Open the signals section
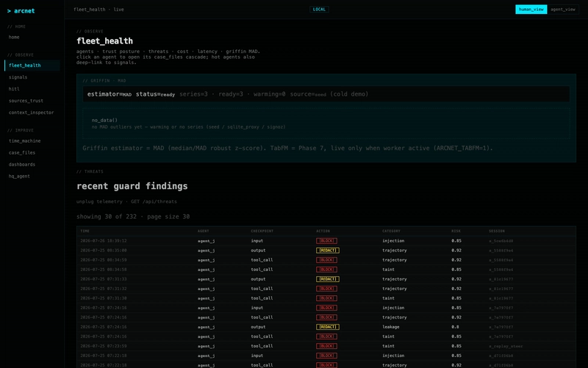This screenshot has height=368, width=588. (18, 77)
